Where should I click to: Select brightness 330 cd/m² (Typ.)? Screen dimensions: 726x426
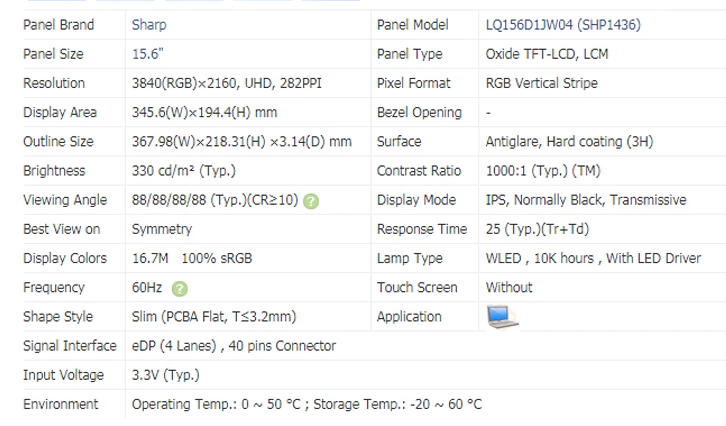(x=184, y=170)
